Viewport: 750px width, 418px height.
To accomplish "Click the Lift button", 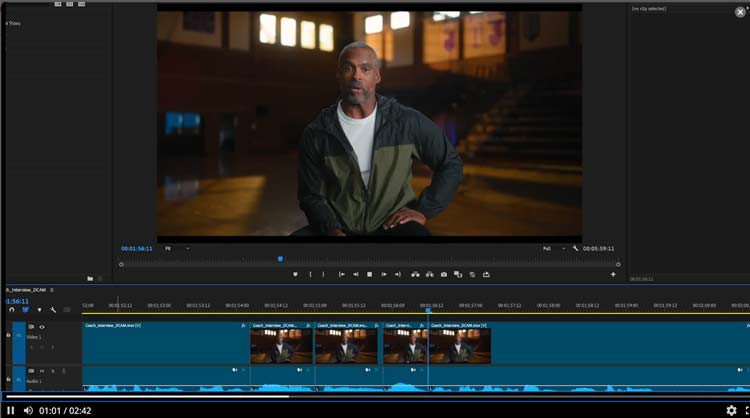I will (415, 275).
